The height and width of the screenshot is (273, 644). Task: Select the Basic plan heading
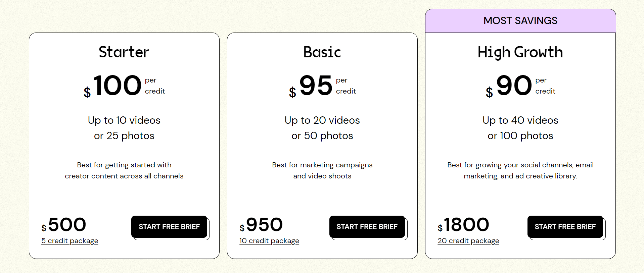322,52
